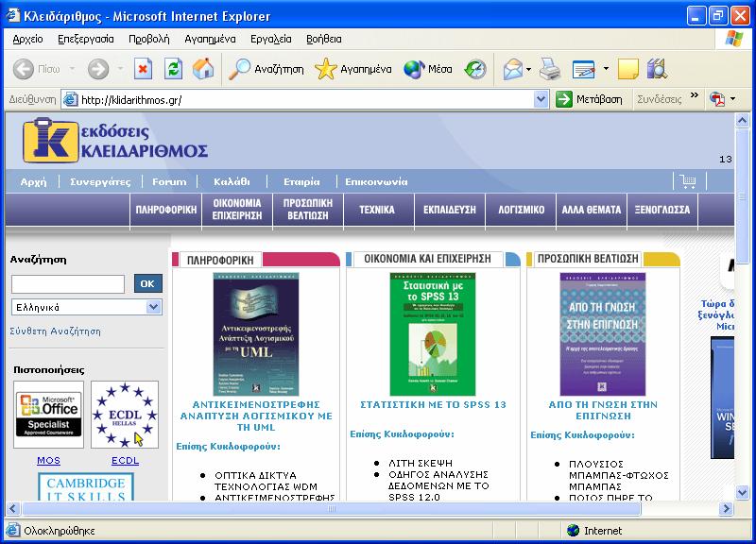The image size is (756, 544).
Task: Open the Forum navigation link
Action: [169, 181]
